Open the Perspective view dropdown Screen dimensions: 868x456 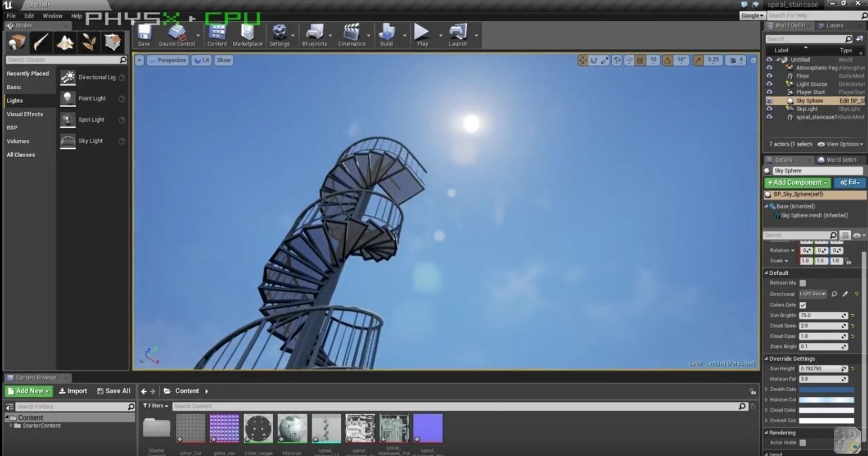coord(170,60)
